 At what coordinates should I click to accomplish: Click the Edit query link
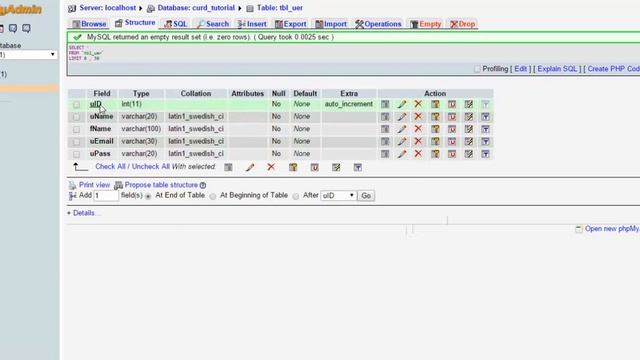pyautogui.click(x=520, y=69)
